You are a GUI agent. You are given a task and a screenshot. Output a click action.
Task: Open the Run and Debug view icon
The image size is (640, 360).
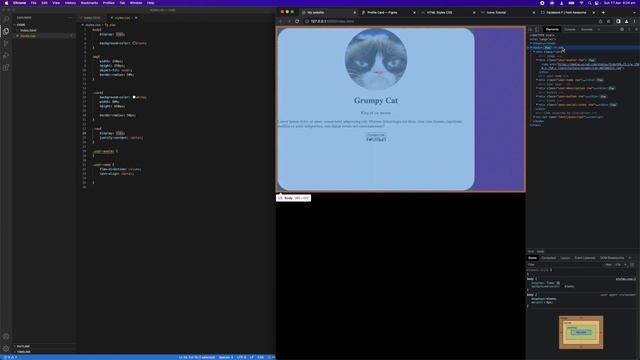6,55
